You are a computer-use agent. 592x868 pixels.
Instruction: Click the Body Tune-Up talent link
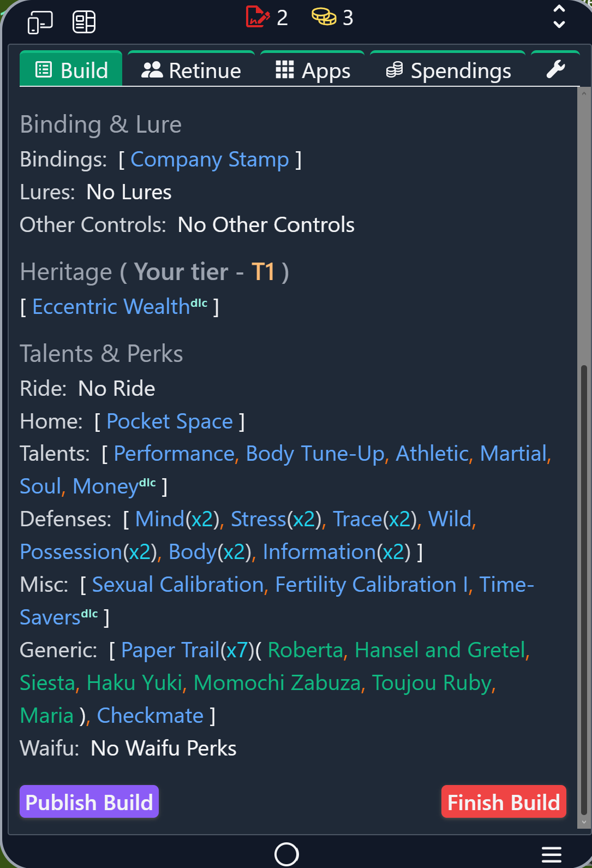tap(315, 454)
